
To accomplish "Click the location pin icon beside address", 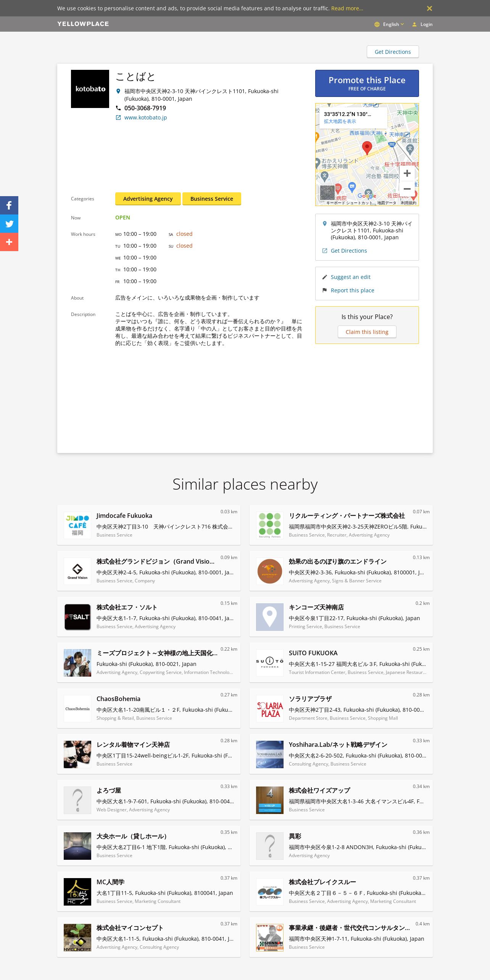I will tap(118, 91).
